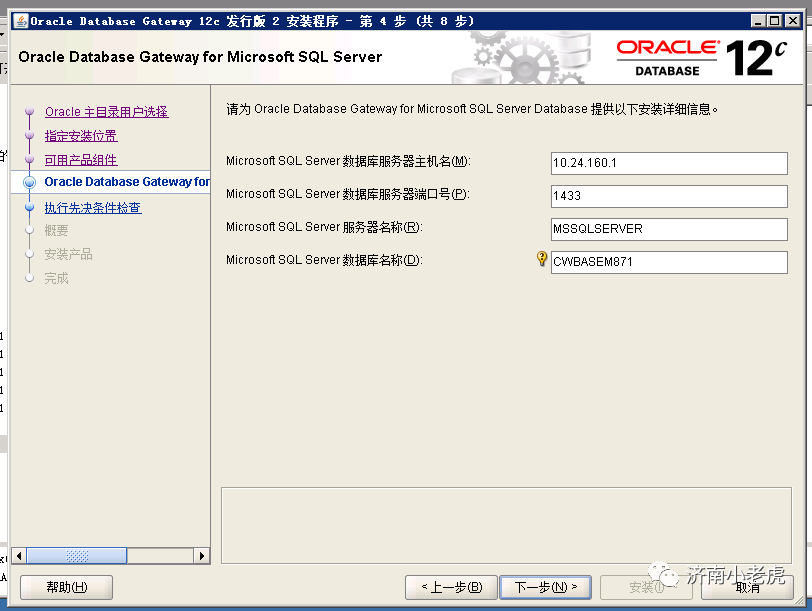Go to the 指定安装位置 step
This screenshot has height=611, width=812.
[x=81, y=136]
